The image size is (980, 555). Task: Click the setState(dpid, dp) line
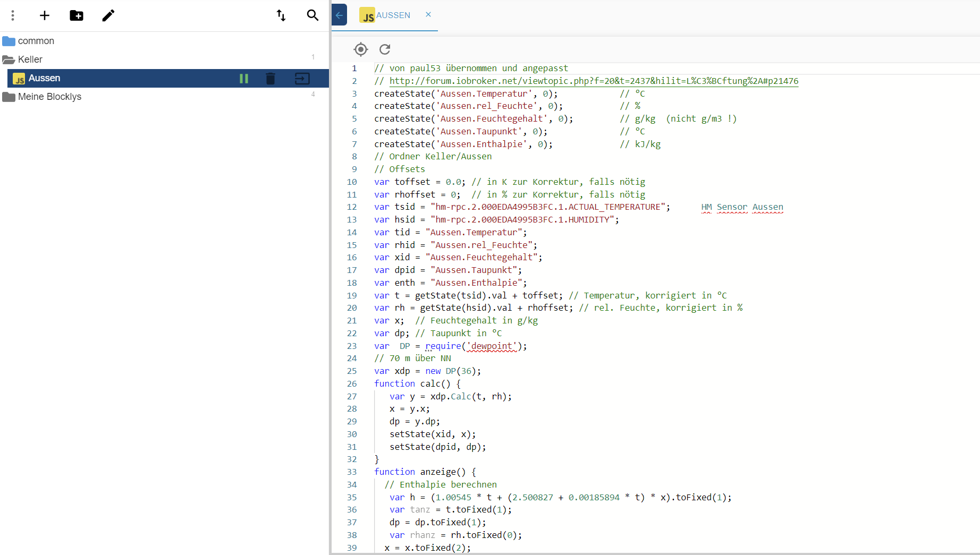pos(437,447)
